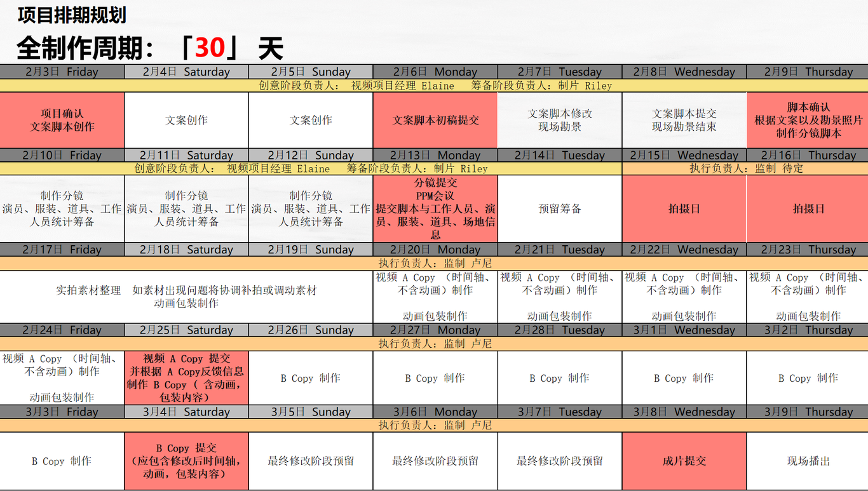Click the 2月16日 Thursday header
This screenshot has height=491, width=868.
point(808,155)
